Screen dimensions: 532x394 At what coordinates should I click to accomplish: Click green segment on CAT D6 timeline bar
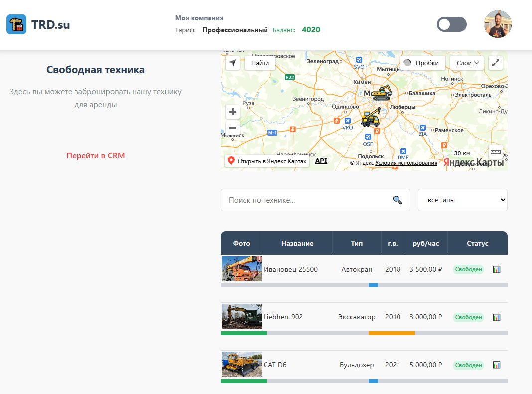pyautogui.click(x=244, y=381)
